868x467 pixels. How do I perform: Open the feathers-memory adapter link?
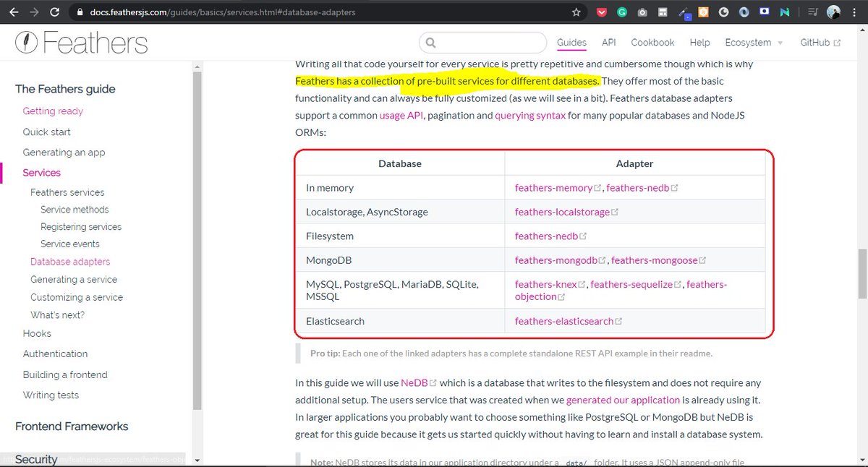coord(558,188)
